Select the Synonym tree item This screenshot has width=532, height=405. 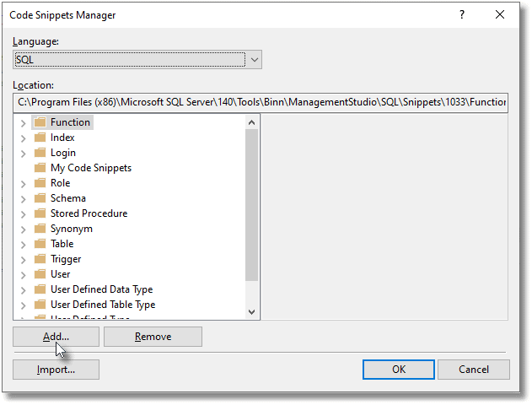click(71, 229)
